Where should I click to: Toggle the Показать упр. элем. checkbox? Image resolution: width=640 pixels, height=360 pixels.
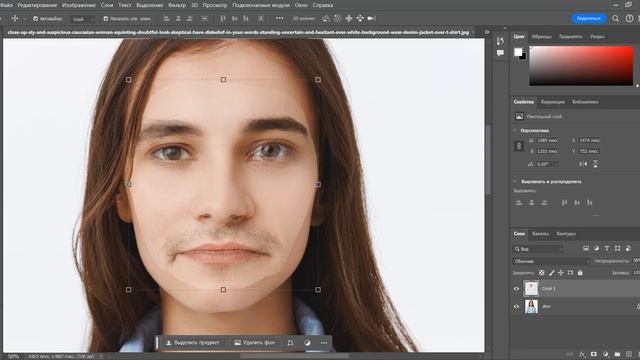[x=106, y=19]
